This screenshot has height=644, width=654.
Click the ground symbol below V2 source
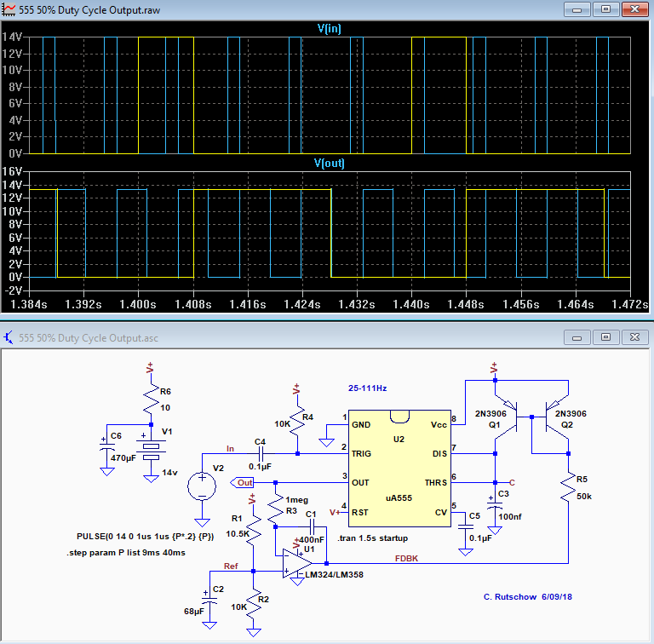coord(202,523)
